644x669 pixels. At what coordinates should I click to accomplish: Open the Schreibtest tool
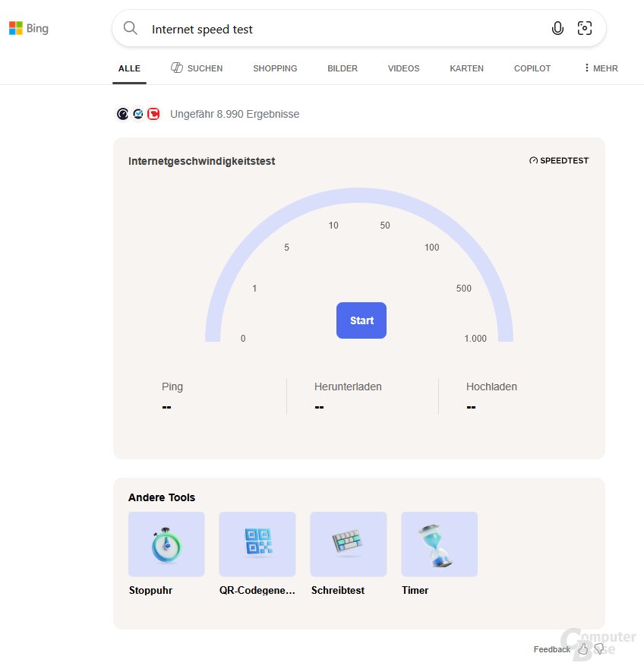[x=348, y=544]
